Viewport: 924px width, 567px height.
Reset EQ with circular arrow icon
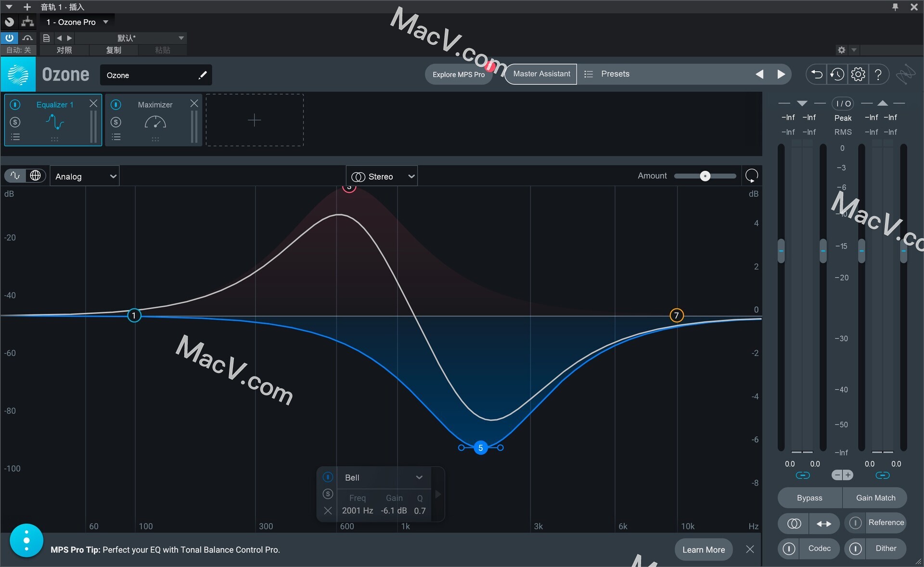coord(751,176)
